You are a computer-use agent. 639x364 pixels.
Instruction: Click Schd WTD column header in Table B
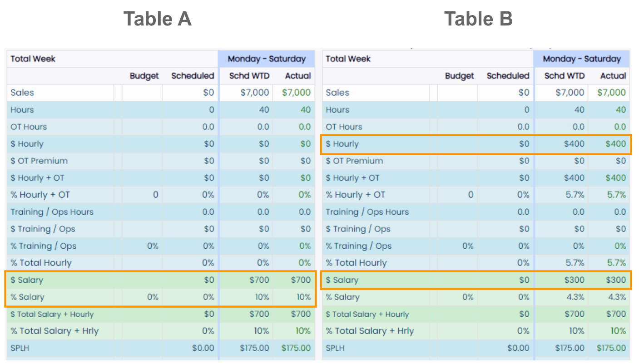564,76
